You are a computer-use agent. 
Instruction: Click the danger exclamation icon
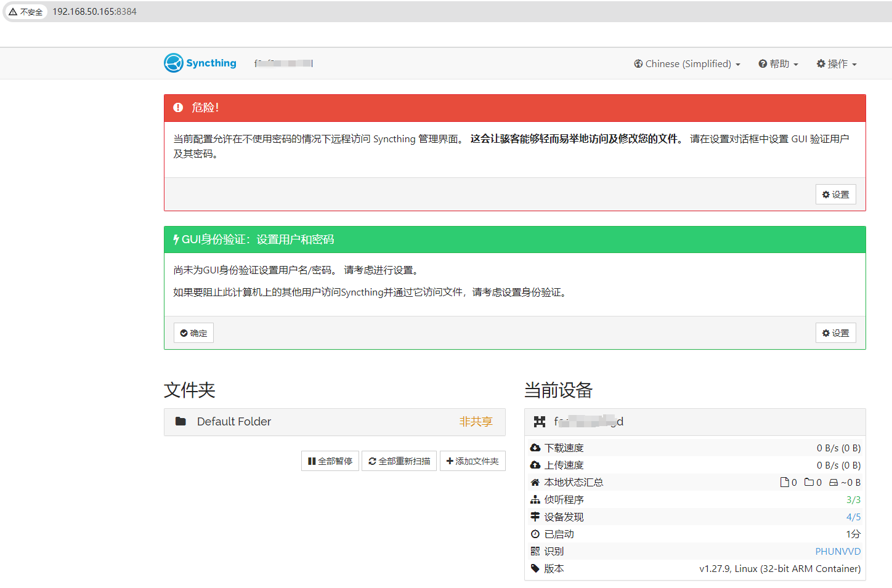click(x=178, y=108)
